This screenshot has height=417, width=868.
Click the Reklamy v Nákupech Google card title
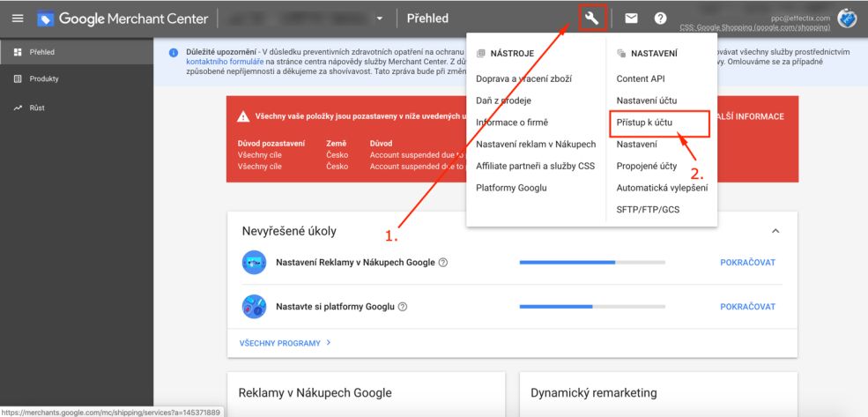315,393
